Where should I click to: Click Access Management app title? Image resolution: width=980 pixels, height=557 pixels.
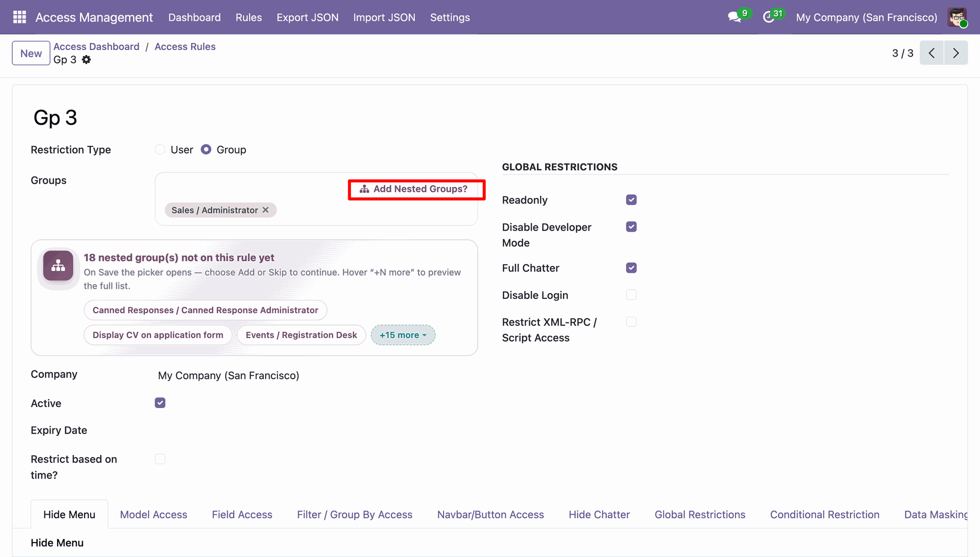(94, 17)
